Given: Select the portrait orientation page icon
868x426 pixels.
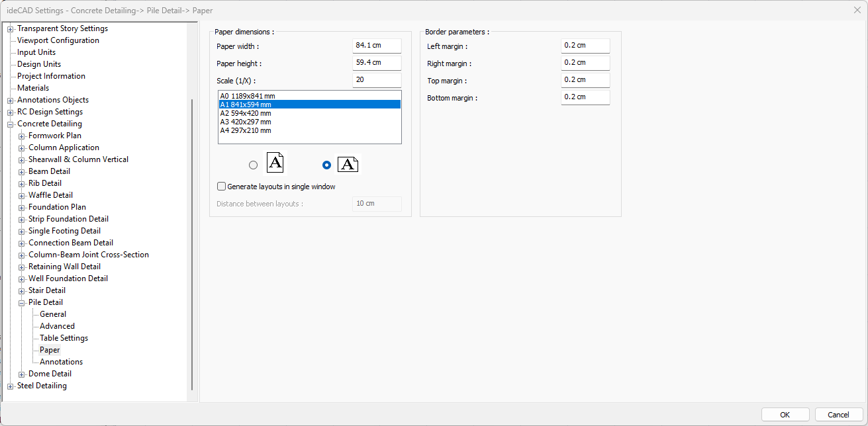Looking at the screenshot, I should 275,163.
